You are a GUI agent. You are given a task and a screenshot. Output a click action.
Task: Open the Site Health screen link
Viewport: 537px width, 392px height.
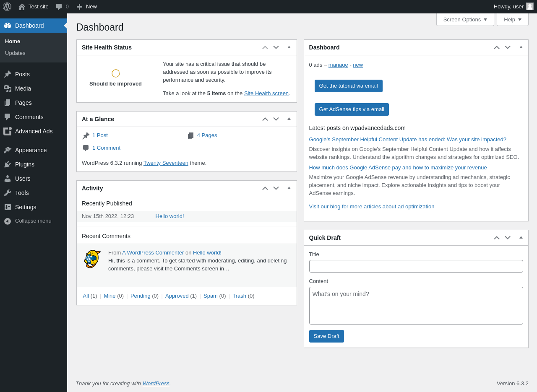coord(266,93)
